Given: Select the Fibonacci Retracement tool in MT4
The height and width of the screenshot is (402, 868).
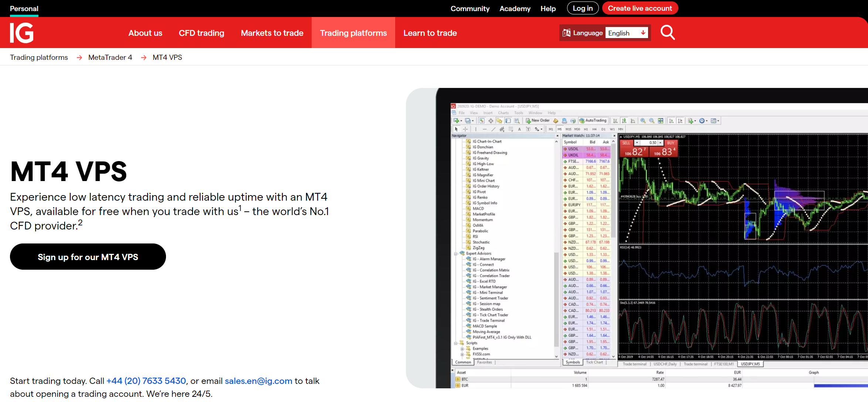Looking at the screenshot, I should [511, 129].
